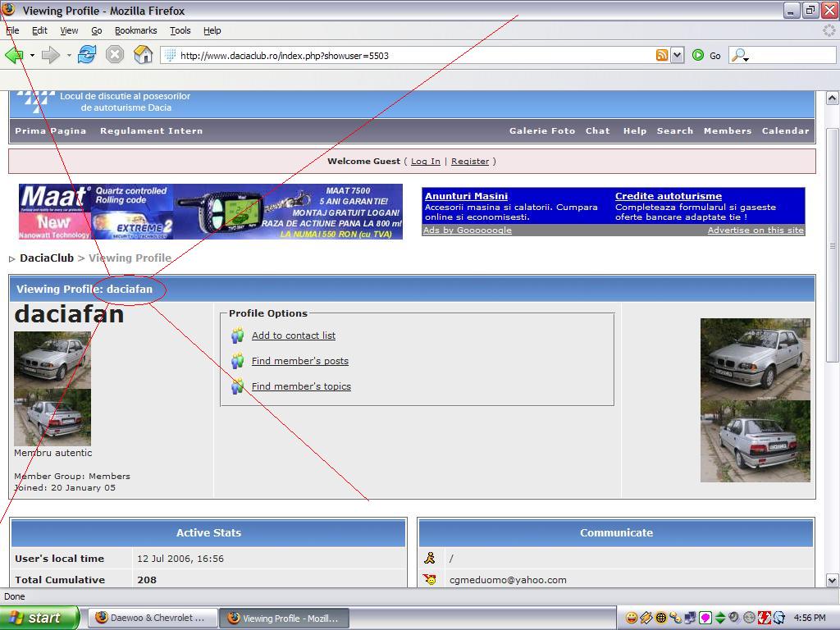Viewport: 840px width, 630px height.
Task: Open Regulament Intern link
Action: click(151, 130)
